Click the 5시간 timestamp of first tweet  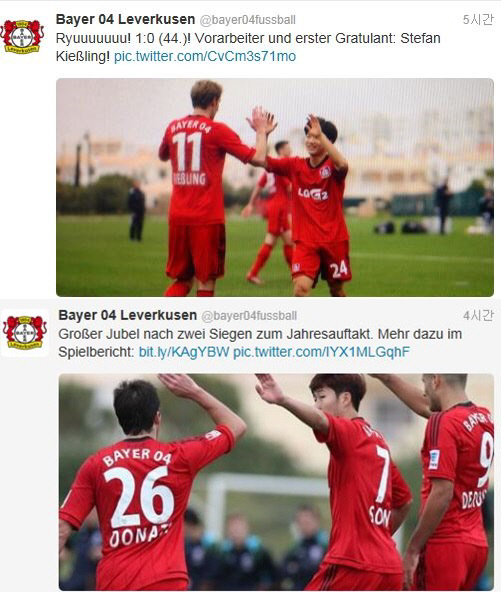click(x=478, y=20)
